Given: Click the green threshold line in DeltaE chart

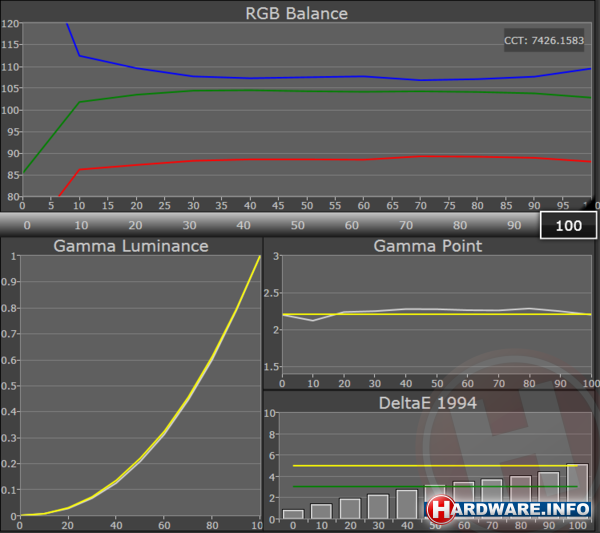Looking at the screenshot, I should point(435,486).
